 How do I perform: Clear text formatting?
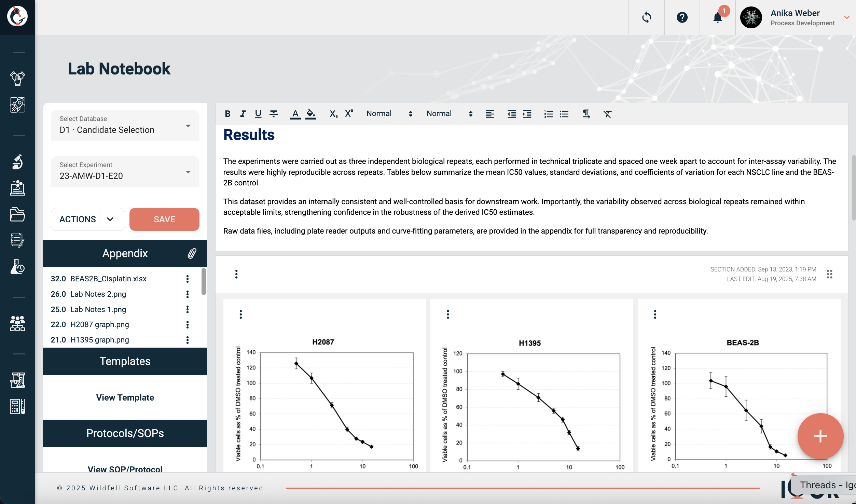(x=607, y=114)
